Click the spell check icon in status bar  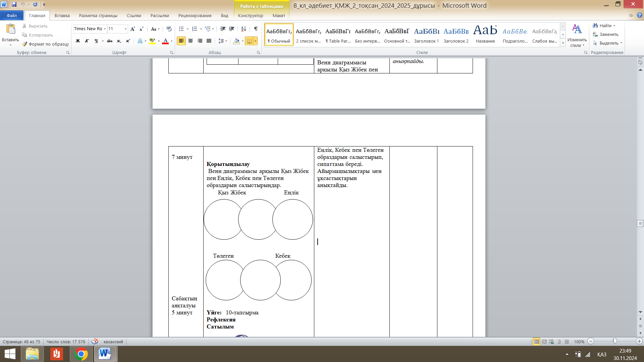95,341
